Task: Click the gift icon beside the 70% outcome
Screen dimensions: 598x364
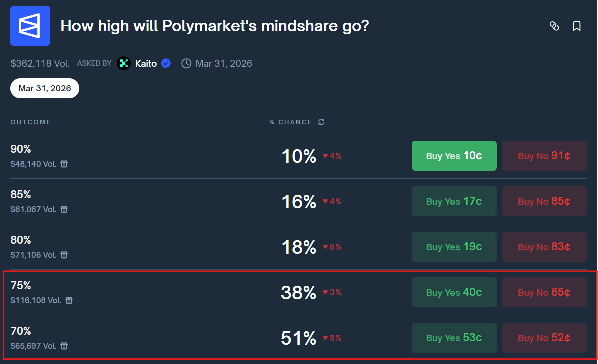Action: pyautogui.click(x=64, y=346)
